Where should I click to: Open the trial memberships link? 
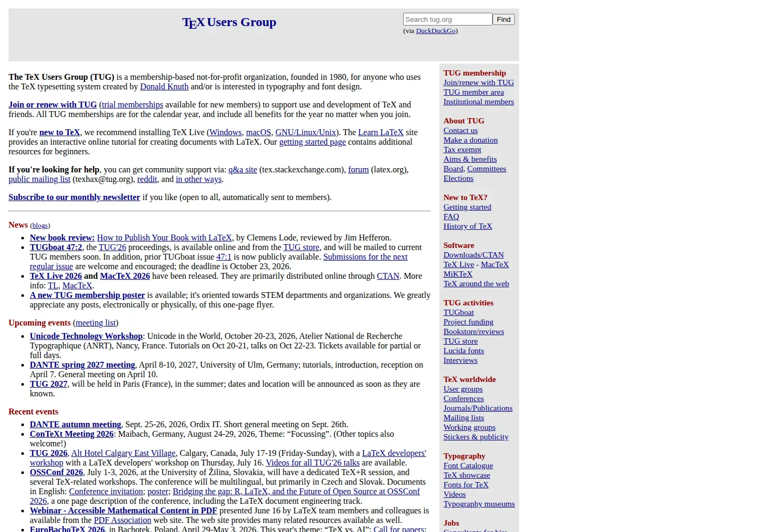[132, 105]
